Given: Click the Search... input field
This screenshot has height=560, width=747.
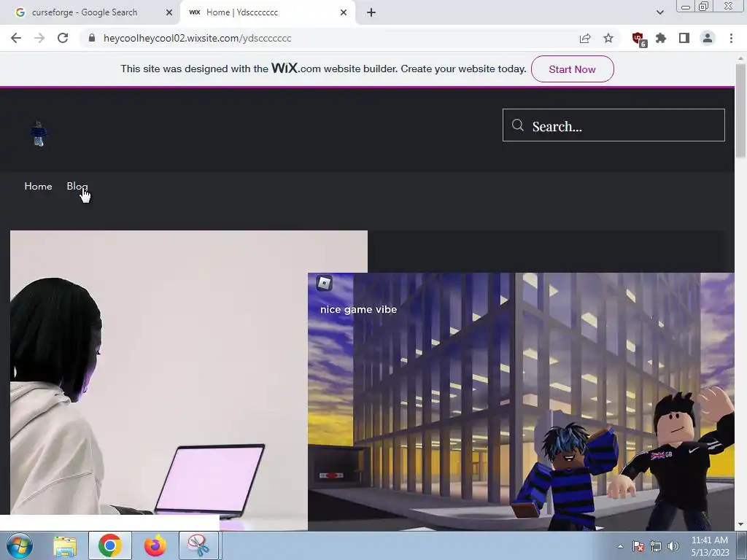Looking at the screenshot, I should tap(614, 125).
